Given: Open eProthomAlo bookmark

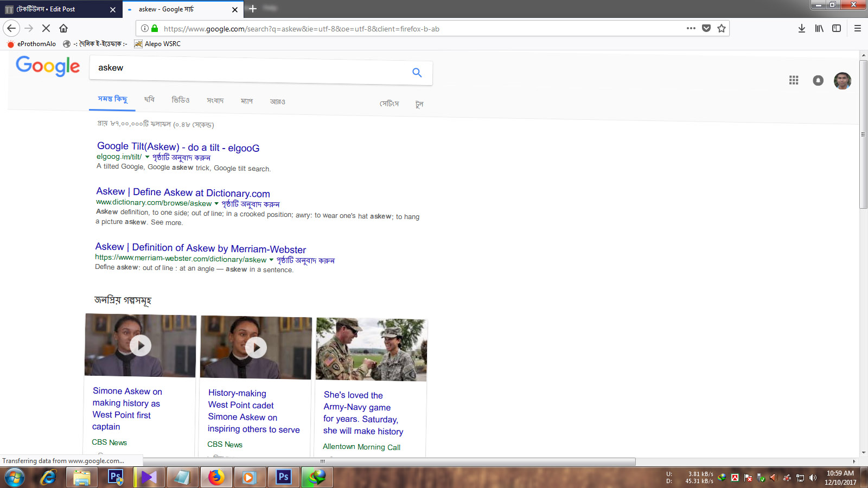Looking at the screenshot, I should click(x=31, y=44).
